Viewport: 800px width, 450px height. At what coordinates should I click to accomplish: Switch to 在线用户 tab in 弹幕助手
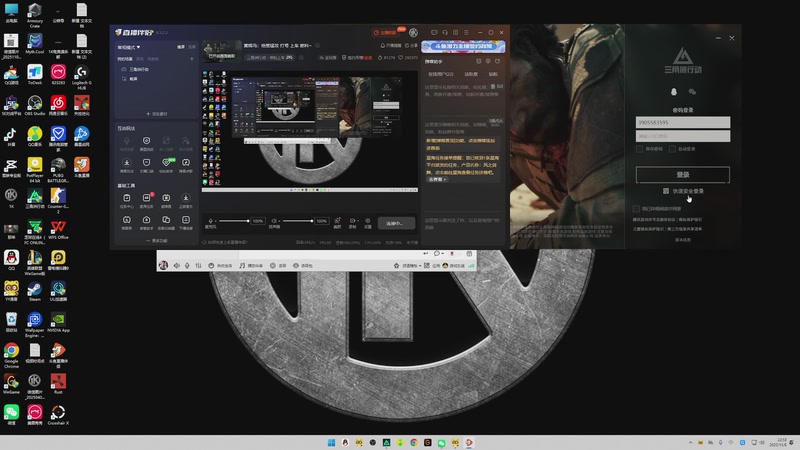click(x=441, y=74)
